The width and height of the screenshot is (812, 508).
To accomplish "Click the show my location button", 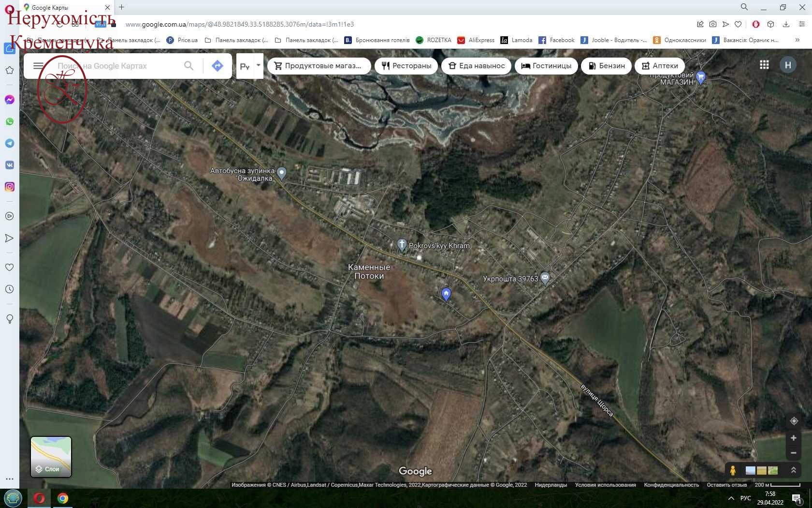I will (794, 421).
